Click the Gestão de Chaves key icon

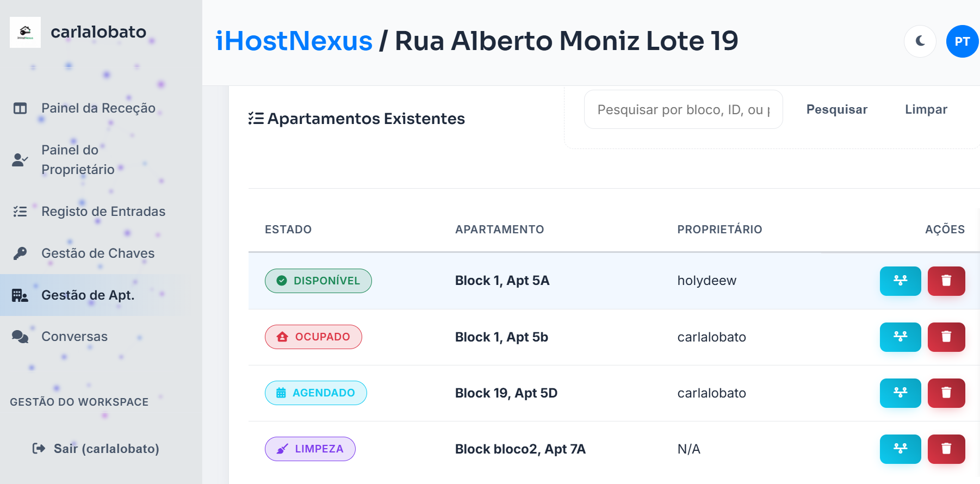pos(20,253)
